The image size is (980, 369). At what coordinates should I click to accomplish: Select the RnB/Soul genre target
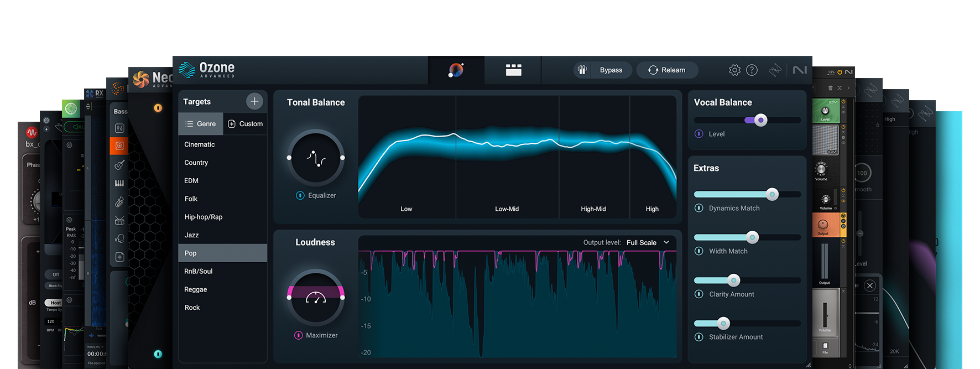[x=223, y=271]
